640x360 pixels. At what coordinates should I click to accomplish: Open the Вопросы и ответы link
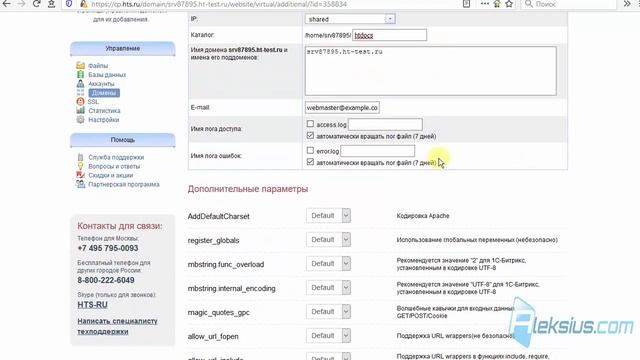click(x=114, y=166)
